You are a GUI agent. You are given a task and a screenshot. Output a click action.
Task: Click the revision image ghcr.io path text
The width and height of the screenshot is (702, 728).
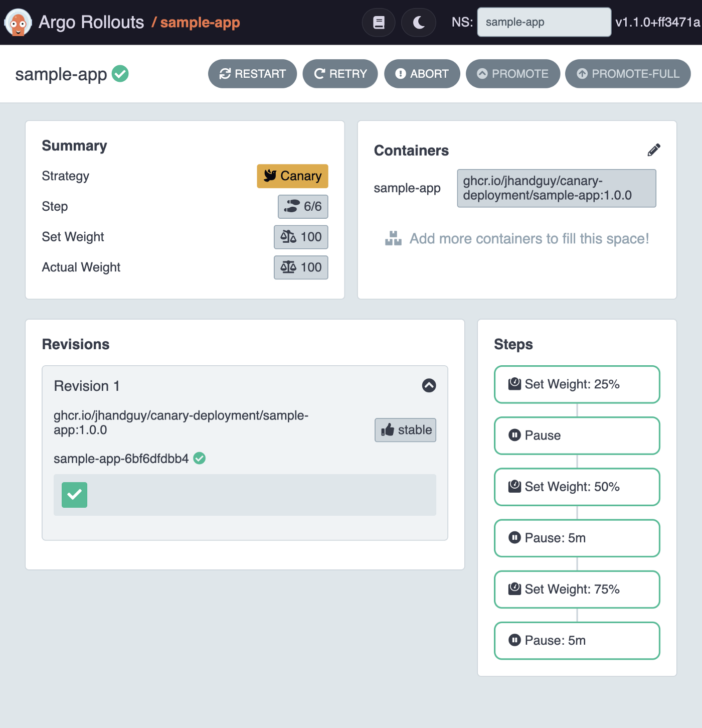coord(181,422)
